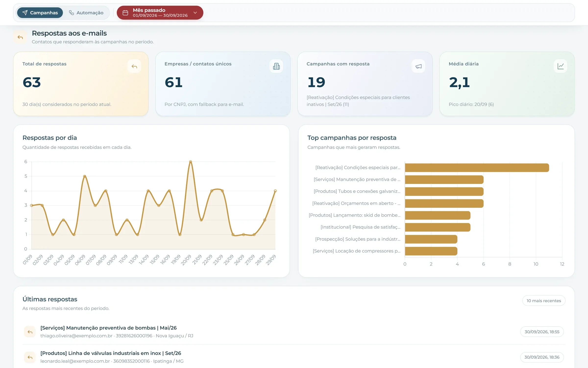Viewport: 588px width, 368px height.
Task: Click the Campanhas com resposta value 19
Action: tap(316, 82)
